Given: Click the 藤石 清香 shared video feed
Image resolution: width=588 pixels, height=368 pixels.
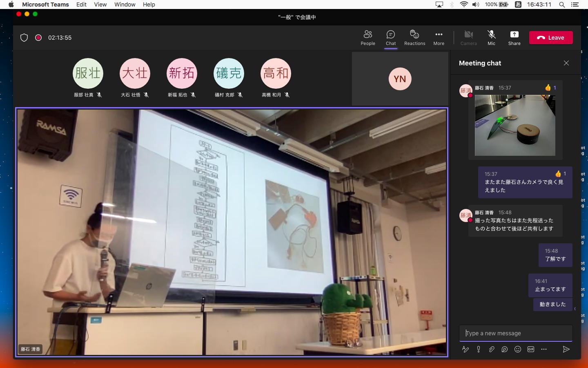Looking at the screenshot, I should (232, 232).
